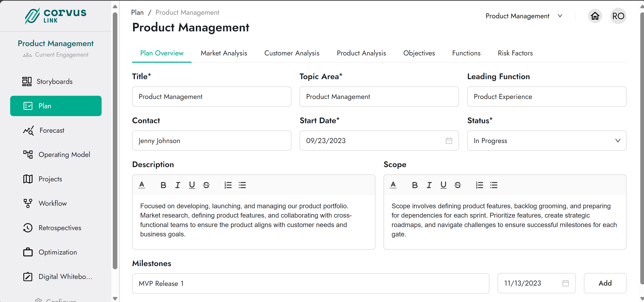The width and height of the screenshot is (644, 302).
Task: Insert numbered list in Description editor
Action: (228, 185)
